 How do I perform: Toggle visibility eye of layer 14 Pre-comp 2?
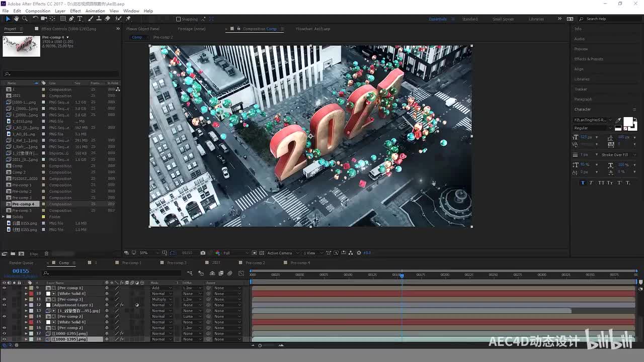(x=4, y=316)
